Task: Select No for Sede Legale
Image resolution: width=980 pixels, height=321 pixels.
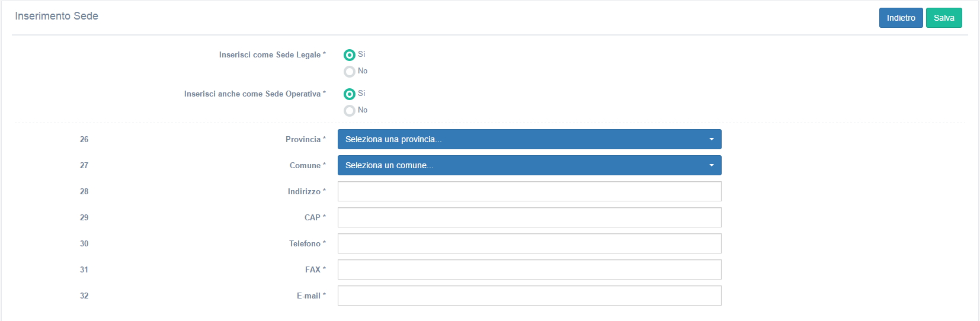Action: coord(350,72)
